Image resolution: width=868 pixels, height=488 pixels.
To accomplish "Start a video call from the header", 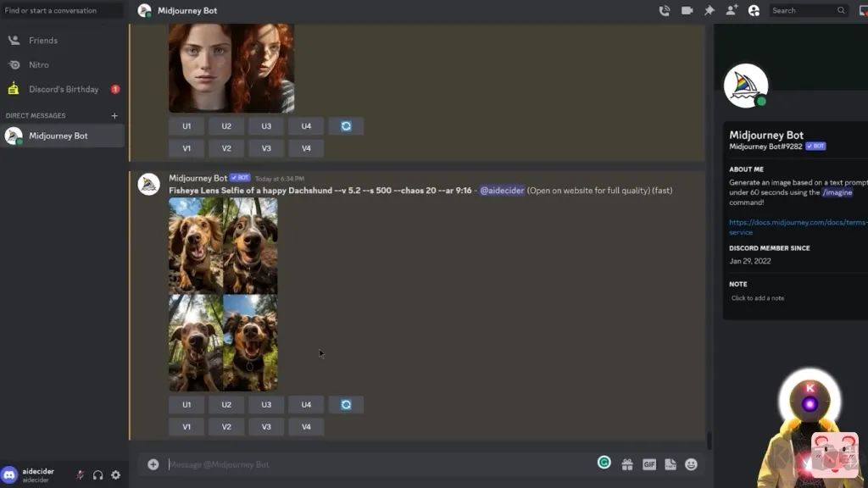I will coord(687,11).
